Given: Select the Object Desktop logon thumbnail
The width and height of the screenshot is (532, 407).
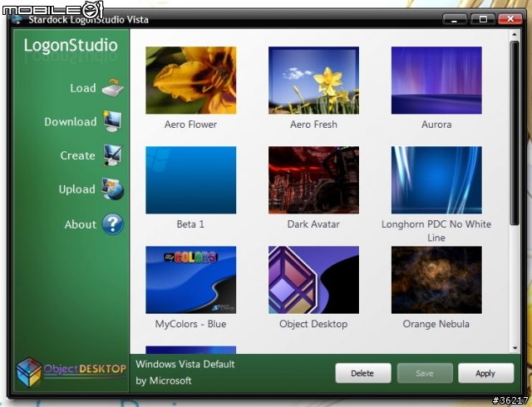Looking at the screenshot, I should tap(313, 280).
